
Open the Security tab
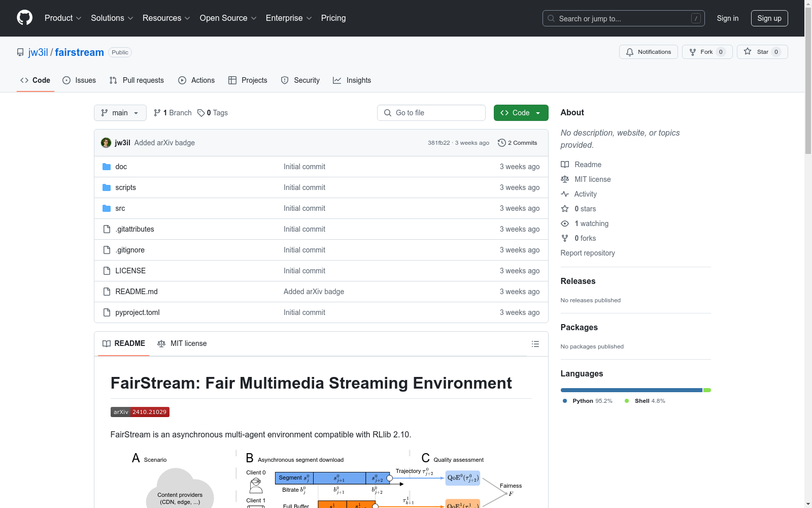click(300, 80)
